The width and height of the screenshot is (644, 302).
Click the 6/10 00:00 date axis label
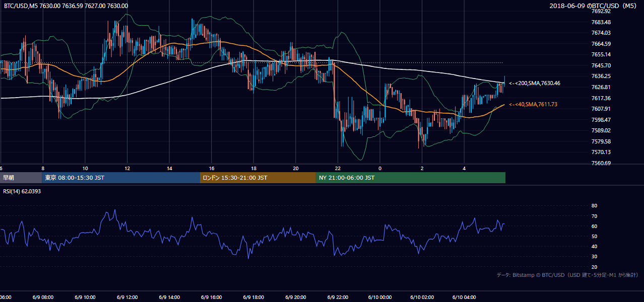(380, 297)
